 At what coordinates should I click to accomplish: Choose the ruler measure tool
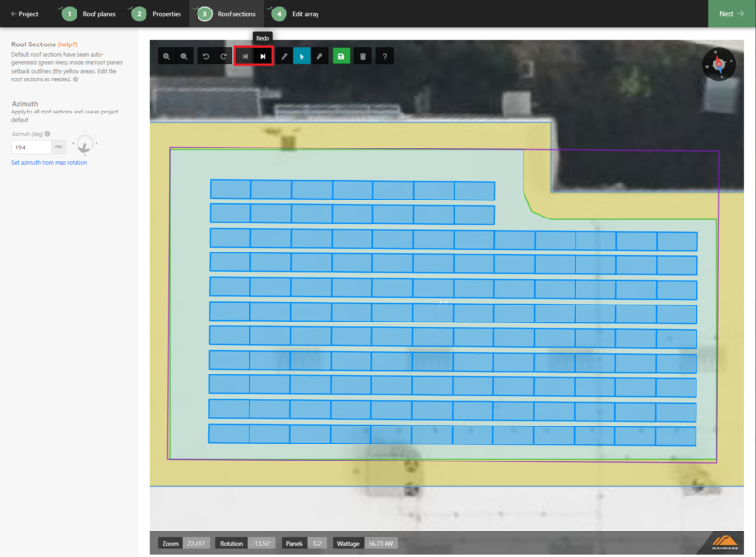[320, 57]
